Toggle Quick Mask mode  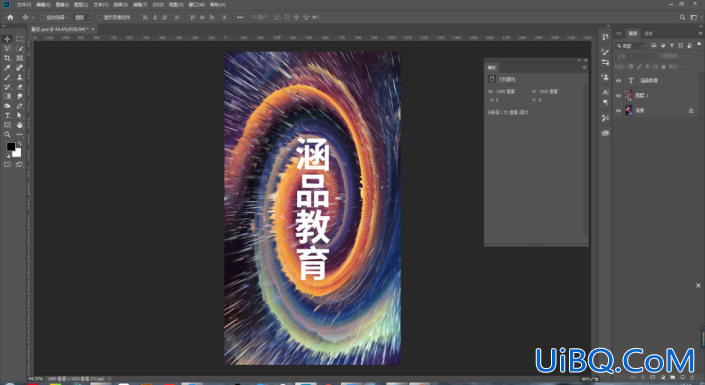7,165
